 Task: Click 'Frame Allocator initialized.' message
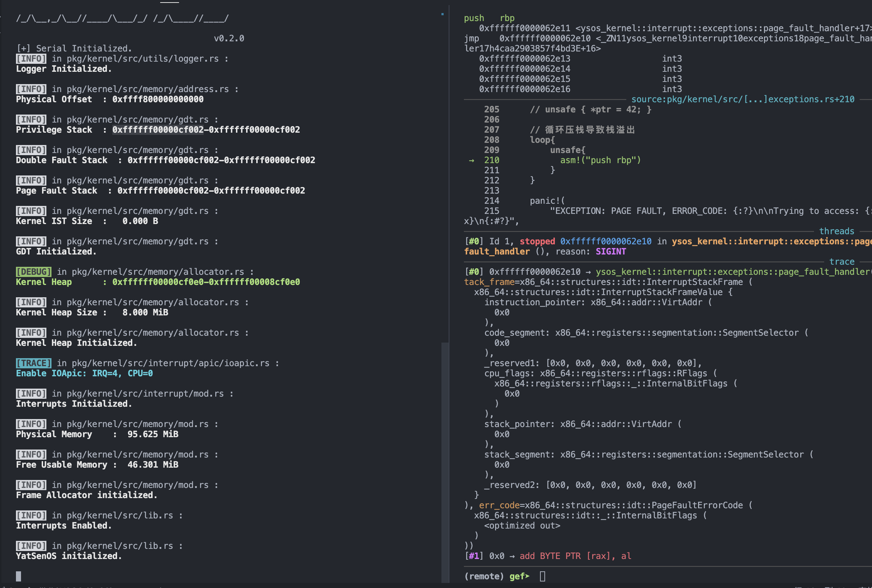[87, 495]
